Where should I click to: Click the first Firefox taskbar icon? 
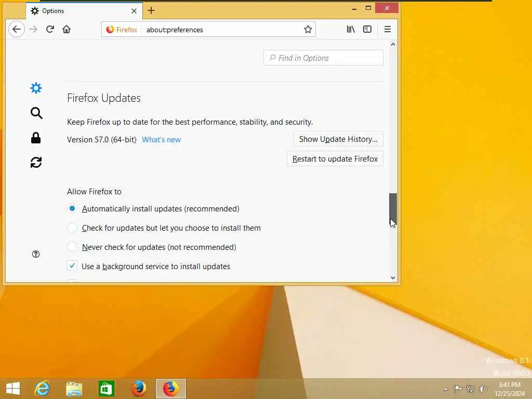138,389
